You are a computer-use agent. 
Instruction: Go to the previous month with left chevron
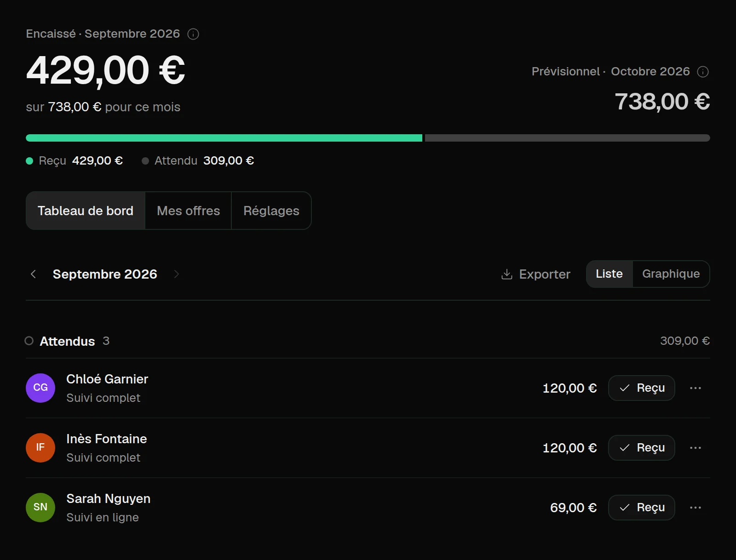tap(33, 274)
